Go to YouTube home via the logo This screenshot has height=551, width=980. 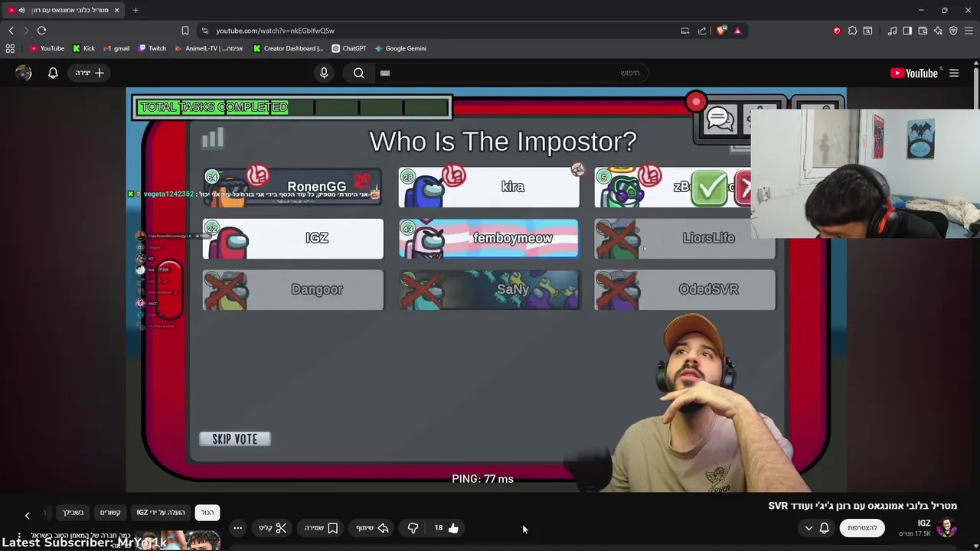coord(915,73)
